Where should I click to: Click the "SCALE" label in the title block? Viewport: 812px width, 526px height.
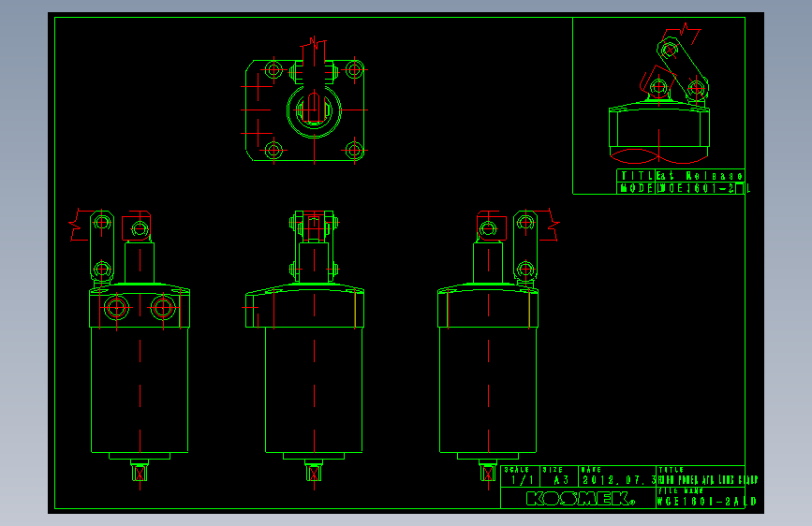(516, 470)
